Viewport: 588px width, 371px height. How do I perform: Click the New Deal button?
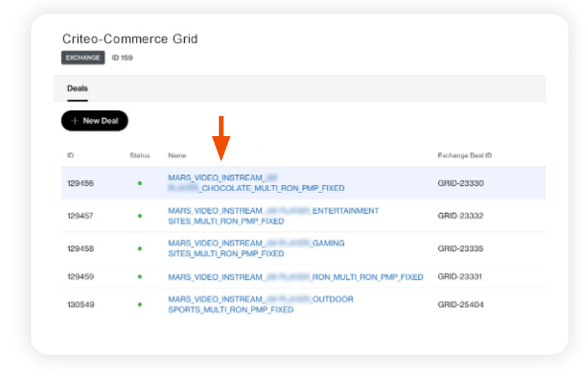pyautogui.click(x=94, y=121)
